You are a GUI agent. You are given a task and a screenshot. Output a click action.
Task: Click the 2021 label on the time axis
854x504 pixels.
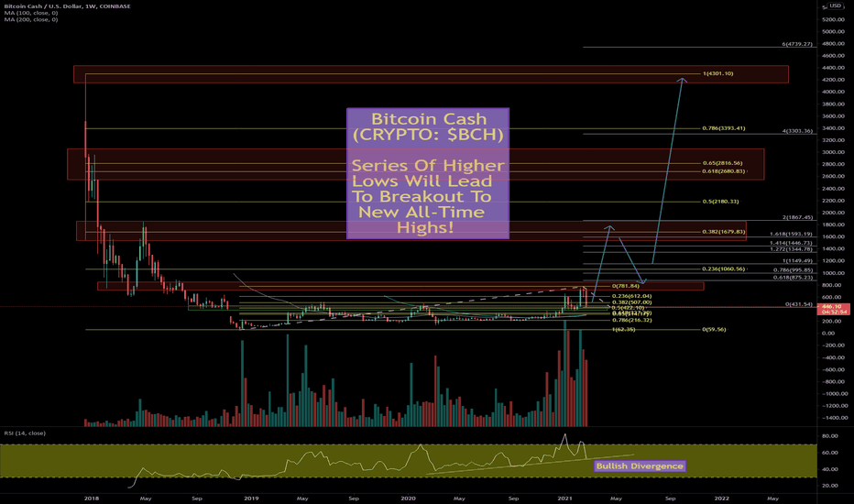coord(564,498)
